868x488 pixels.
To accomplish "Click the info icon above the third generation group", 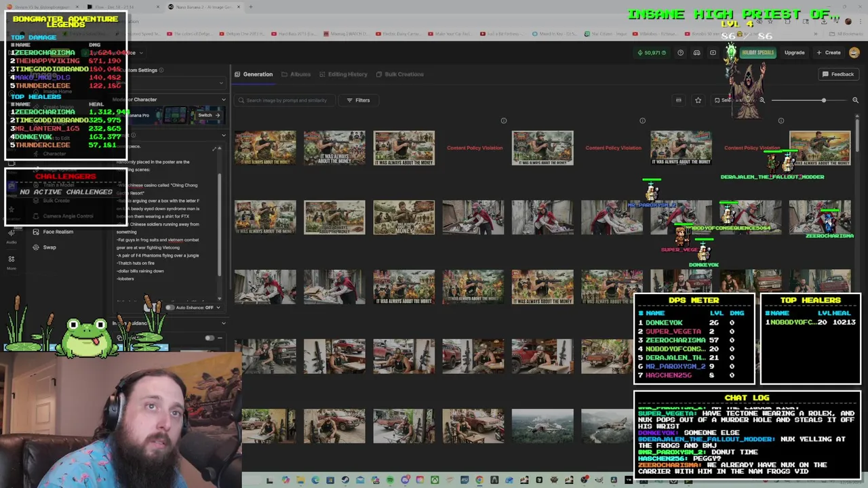I will (x=781, y=121).
